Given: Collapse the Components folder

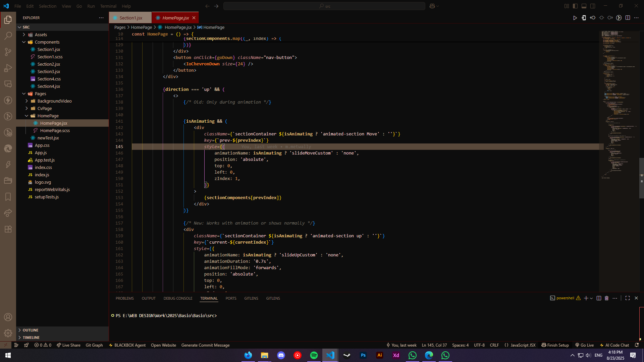Looking at the screenshot, I should tap(47, 42).
